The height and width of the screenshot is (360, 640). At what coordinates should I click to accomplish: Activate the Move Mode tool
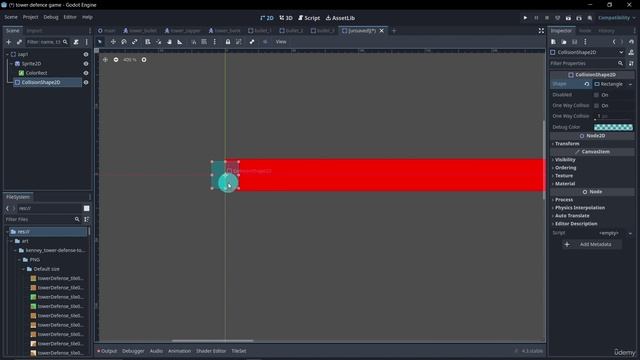tap(113, 42)
